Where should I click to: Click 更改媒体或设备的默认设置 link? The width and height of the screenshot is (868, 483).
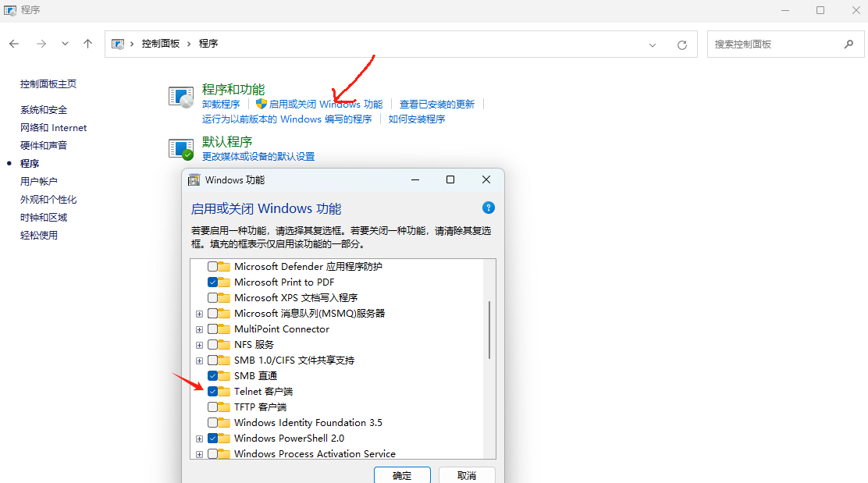click(258, 157)
